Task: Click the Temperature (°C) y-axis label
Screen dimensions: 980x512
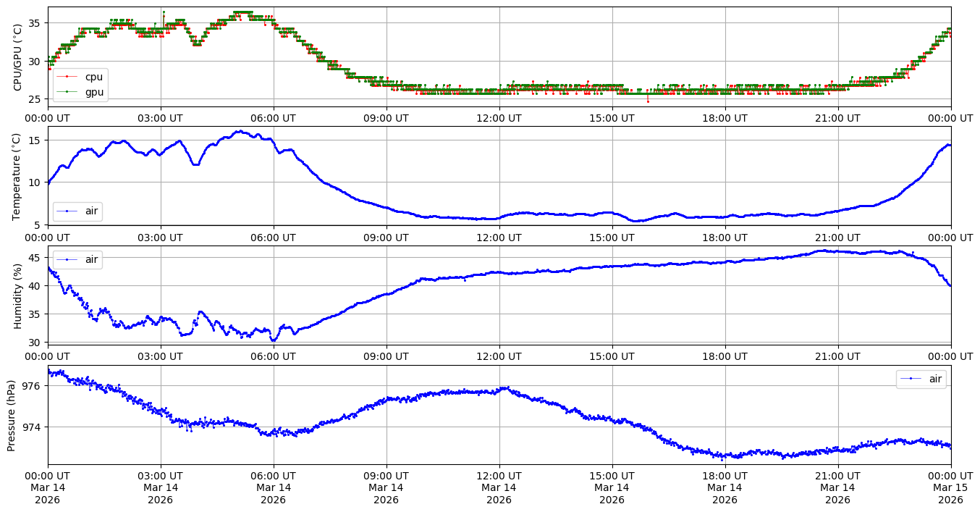Action: click(18, 176)
